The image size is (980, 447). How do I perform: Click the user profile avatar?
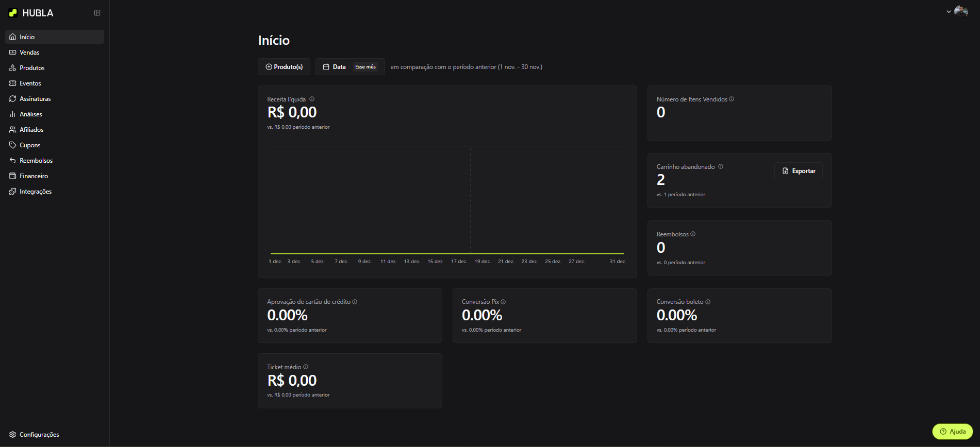[x=961, y=12]
